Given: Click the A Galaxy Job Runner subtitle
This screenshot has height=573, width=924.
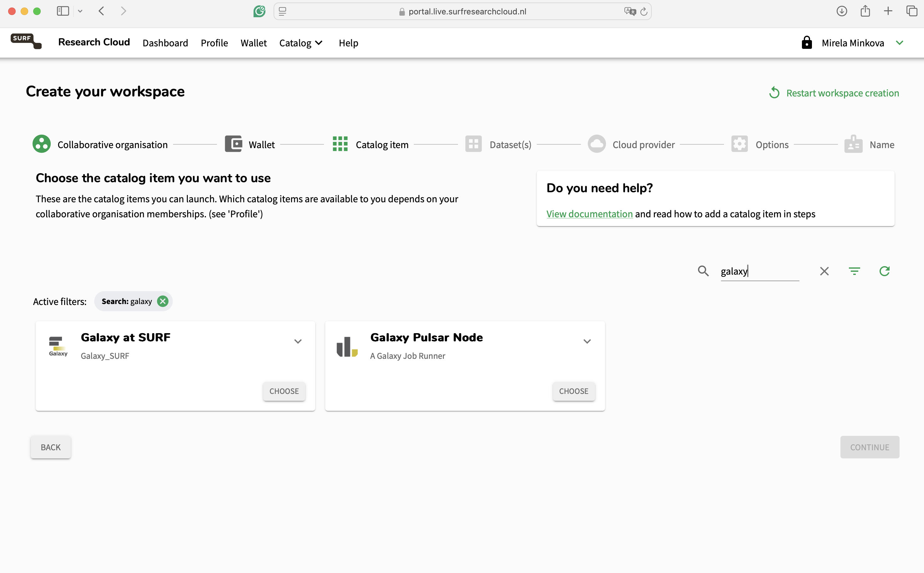Looking at the screenshot, I should point(408,356).
